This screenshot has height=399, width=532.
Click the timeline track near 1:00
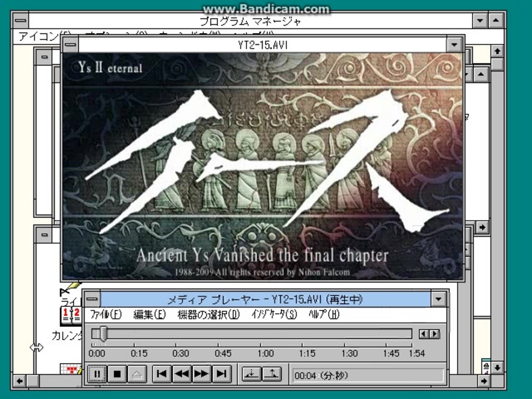[260, 334]
